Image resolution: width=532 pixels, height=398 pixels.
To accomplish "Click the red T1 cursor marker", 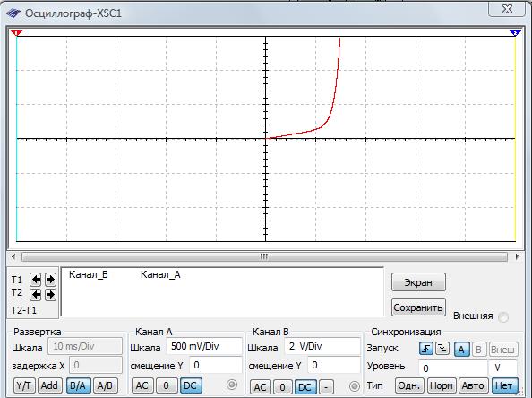I will 16,33.
